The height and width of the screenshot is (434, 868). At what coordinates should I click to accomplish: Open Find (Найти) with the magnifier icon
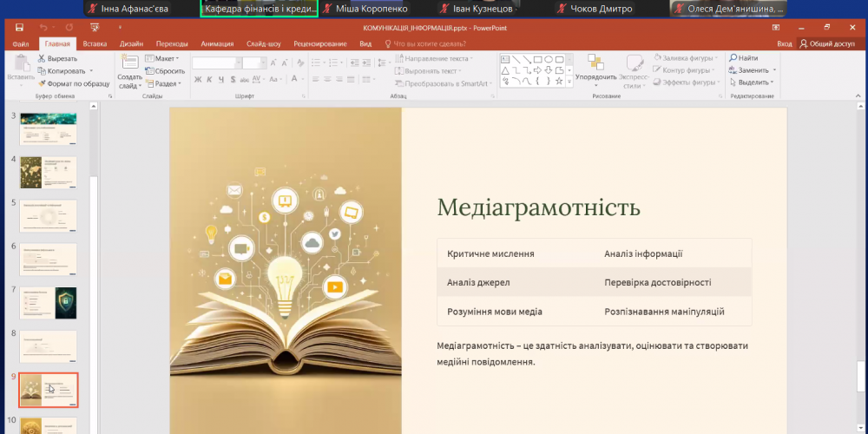pyautogui.click(x=733, y=58)
